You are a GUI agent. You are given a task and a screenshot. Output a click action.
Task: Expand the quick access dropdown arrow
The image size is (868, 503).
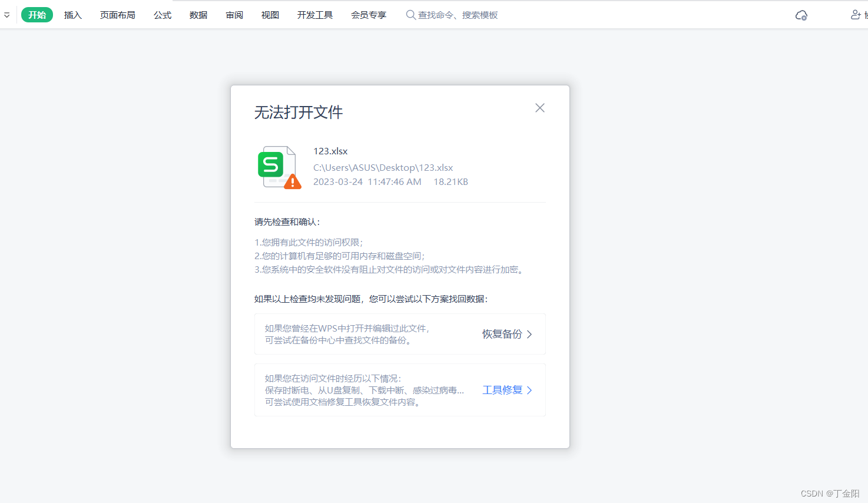click(7, 15)
